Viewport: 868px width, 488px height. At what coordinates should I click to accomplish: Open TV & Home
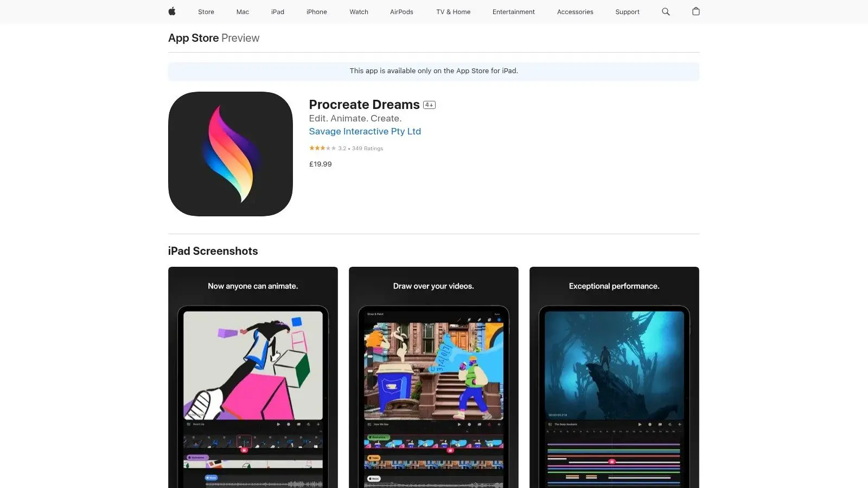coord(452,11)
